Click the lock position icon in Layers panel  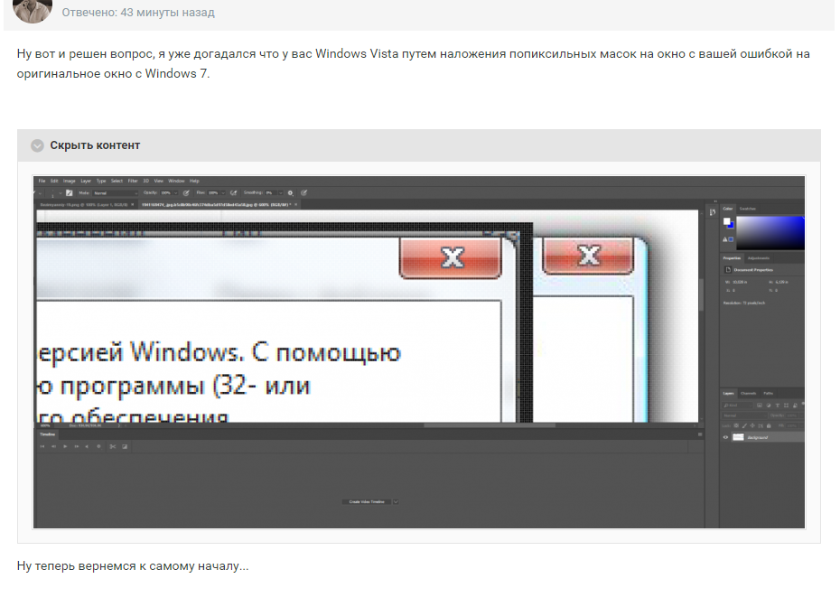[x=752, y=425]
